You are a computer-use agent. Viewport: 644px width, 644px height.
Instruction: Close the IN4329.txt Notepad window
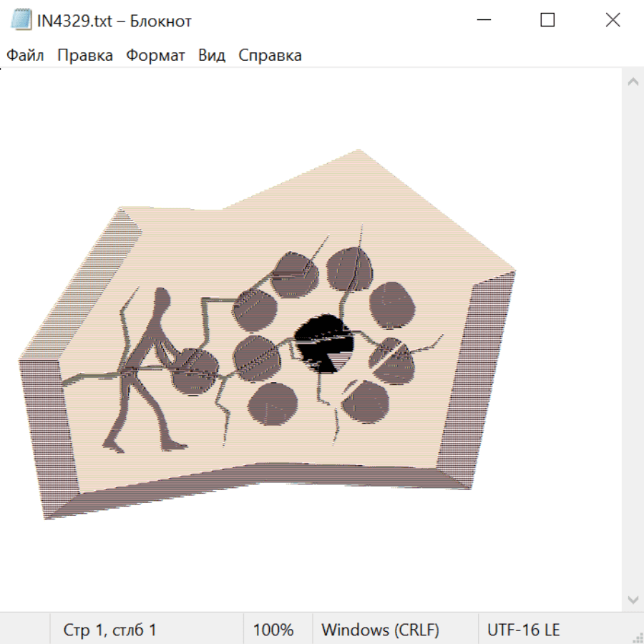pyautogui.click(x=613, y=21)
